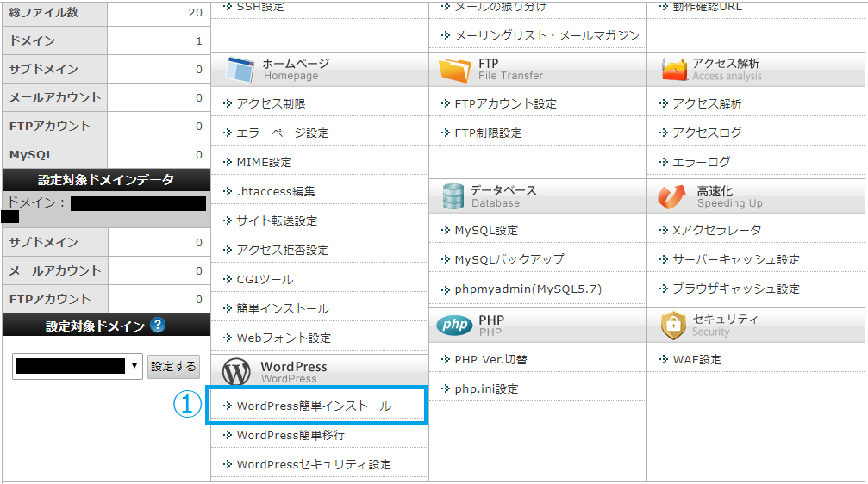
Task: Open アクセスログ
Action: click(x=707, y=133)
